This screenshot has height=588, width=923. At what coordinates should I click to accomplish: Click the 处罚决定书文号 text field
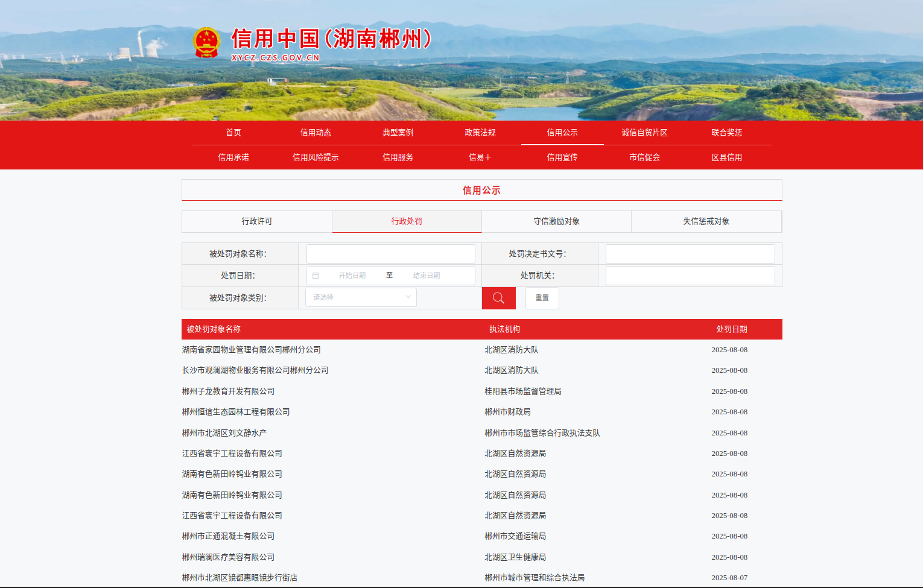tap(690, 254)
